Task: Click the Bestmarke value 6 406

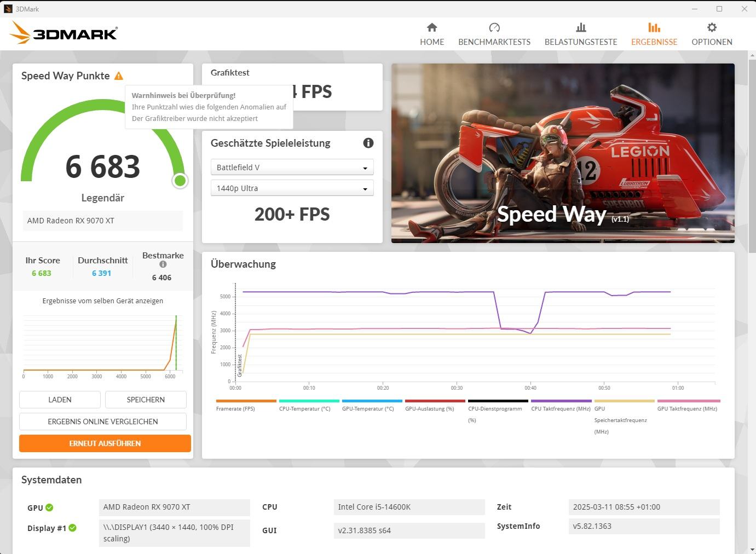Action: click(162, 278)
